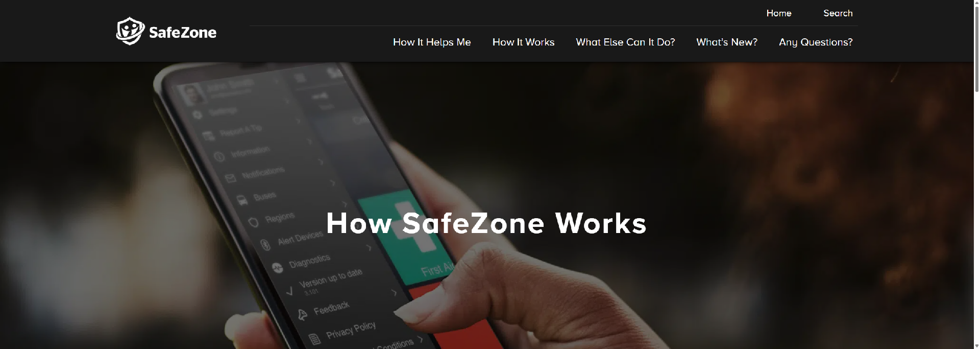Click the checkmark beside Version up to date
This screenshot has height=349, width=980.
click(289, 291)
